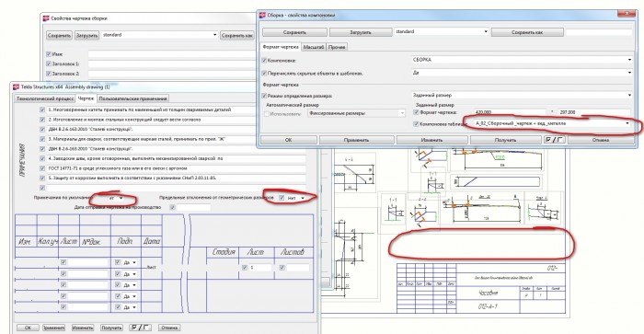Switch to the 'Чертеж' tab
The width and height of the screenshot is (644, 334).
click(86, 98)
